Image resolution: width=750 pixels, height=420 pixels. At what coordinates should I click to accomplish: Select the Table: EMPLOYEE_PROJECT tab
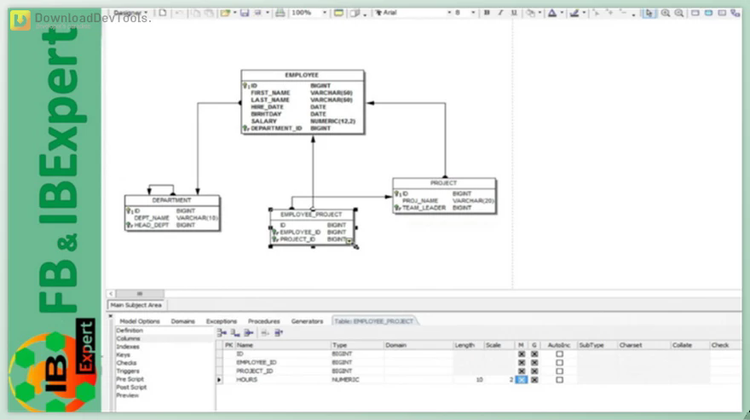[374, 321]
